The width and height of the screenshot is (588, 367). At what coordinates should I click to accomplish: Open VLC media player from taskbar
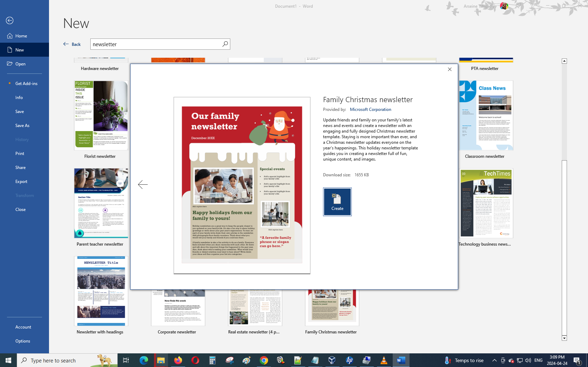[x=384, y=360]
